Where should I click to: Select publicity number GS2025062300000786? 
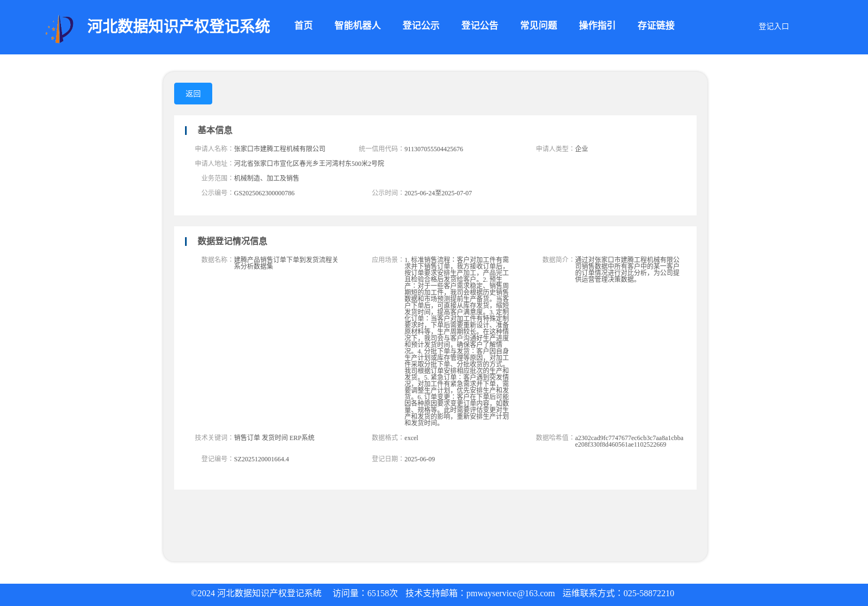pos(264,193)
